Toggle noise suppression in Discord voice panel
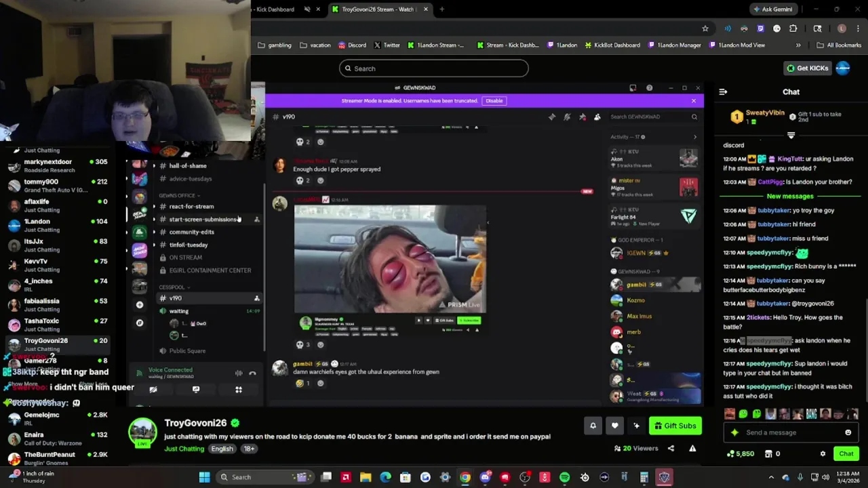 point(239,373)
